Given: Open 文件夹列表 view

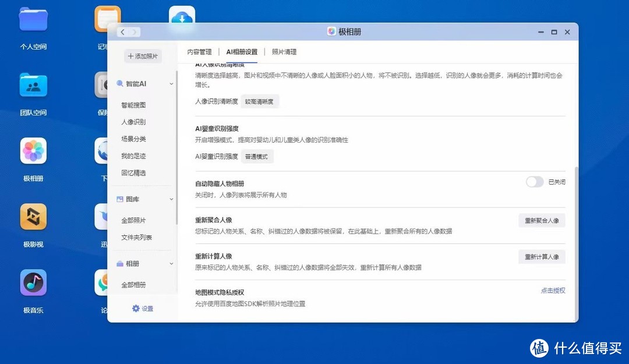Looking at the screenshot, I should coord(137,237).
